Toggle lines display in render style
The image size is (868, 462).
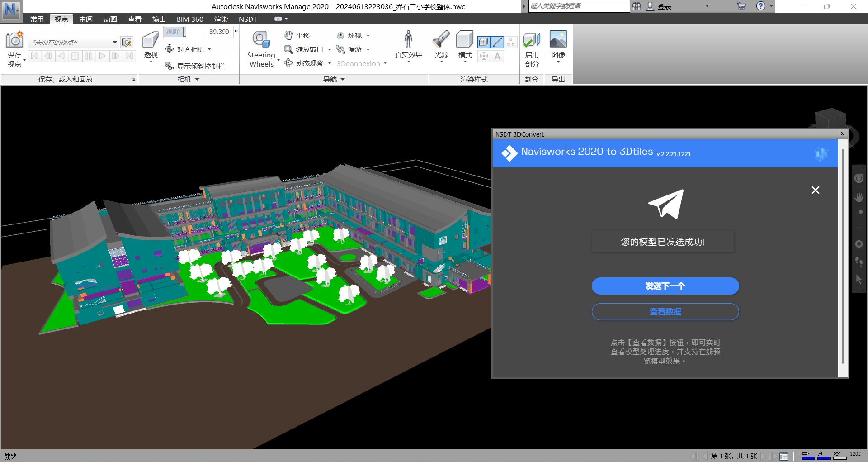click(x=497, y=42)
